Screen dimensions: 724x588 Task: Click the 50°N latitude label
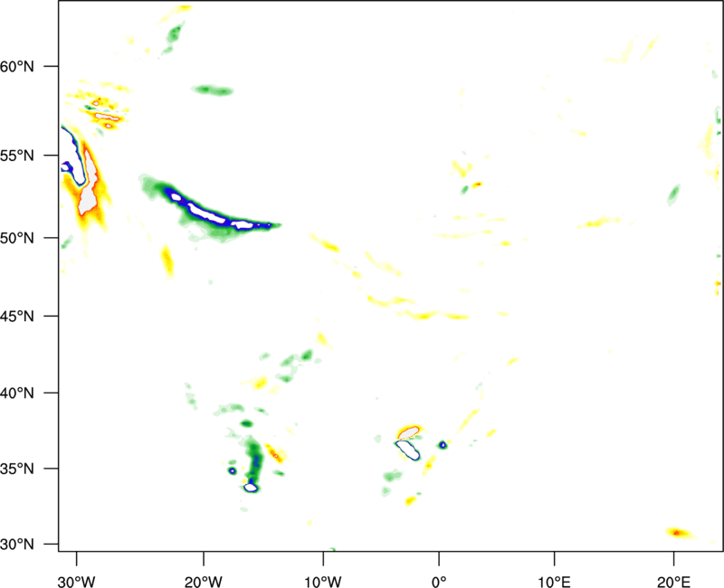(17, 239)
